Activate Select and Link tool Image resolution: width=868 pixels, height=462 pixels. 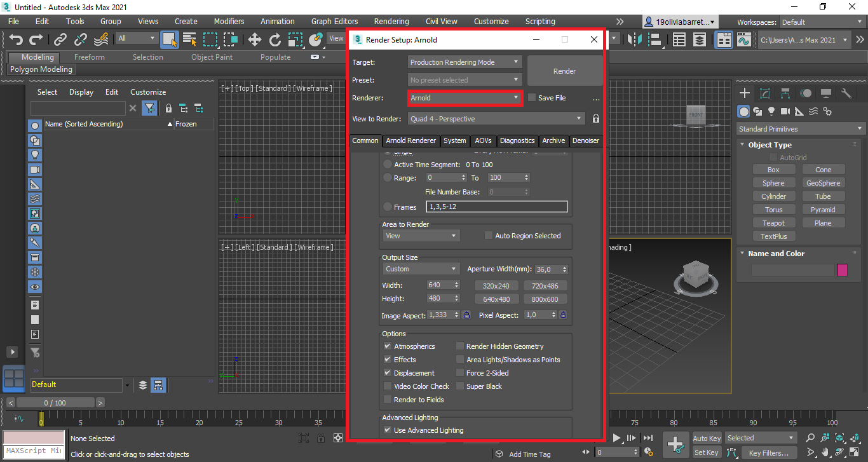pos(60,40)
